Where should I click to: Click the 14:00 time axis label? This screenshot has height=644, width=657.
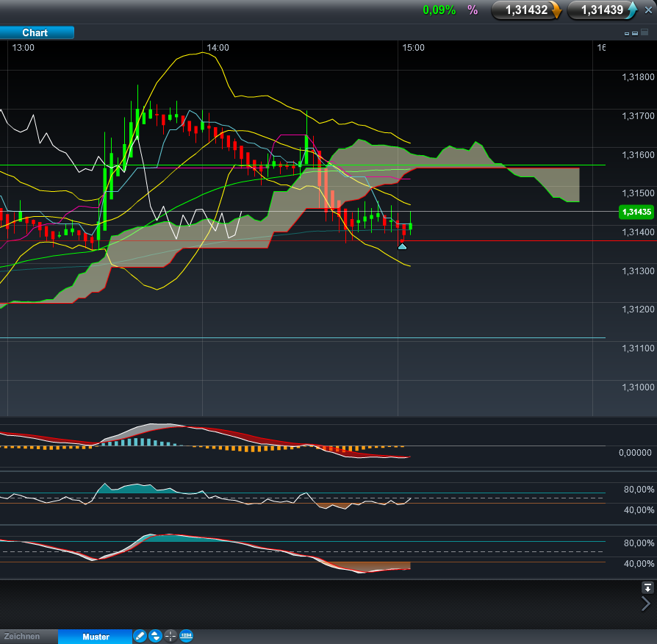click(218, 48)
